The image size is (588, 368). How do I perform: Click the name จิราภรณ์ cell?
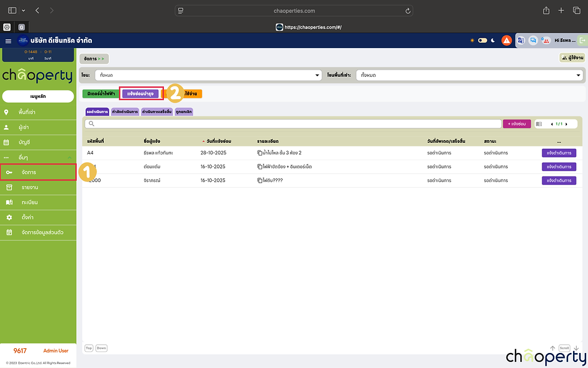click(152, 181)
